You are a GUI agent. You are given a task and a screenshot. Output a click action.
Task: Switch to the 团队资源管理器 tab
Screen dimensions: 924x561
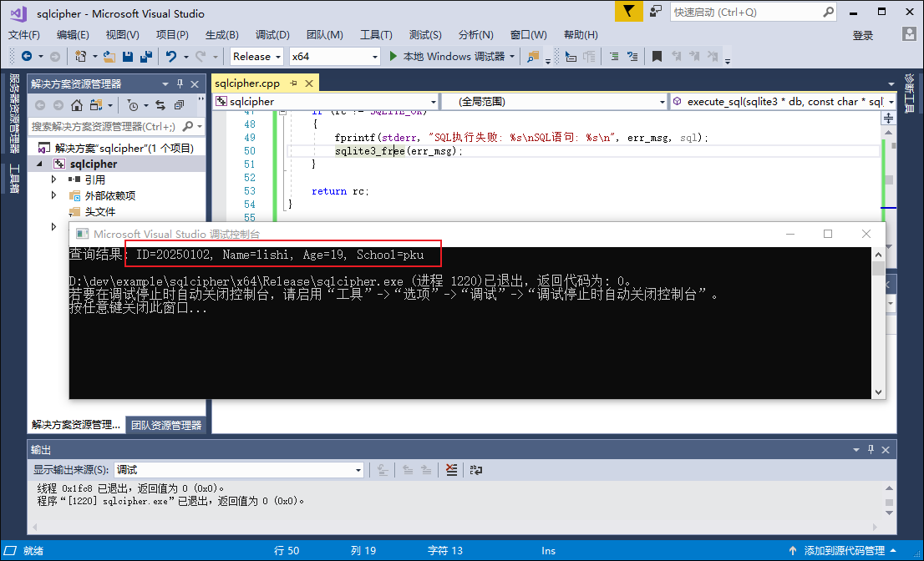coord(166,425)
